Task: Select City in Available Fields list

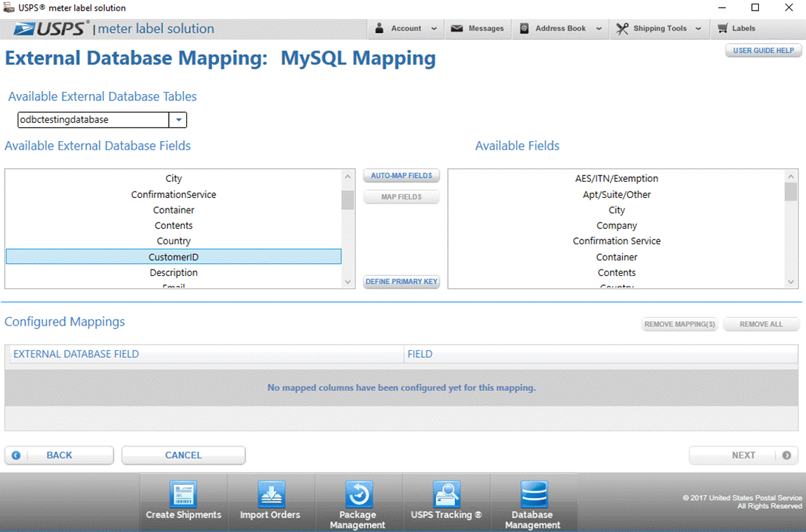Action: pyautogui.click(x=616, y=210)
